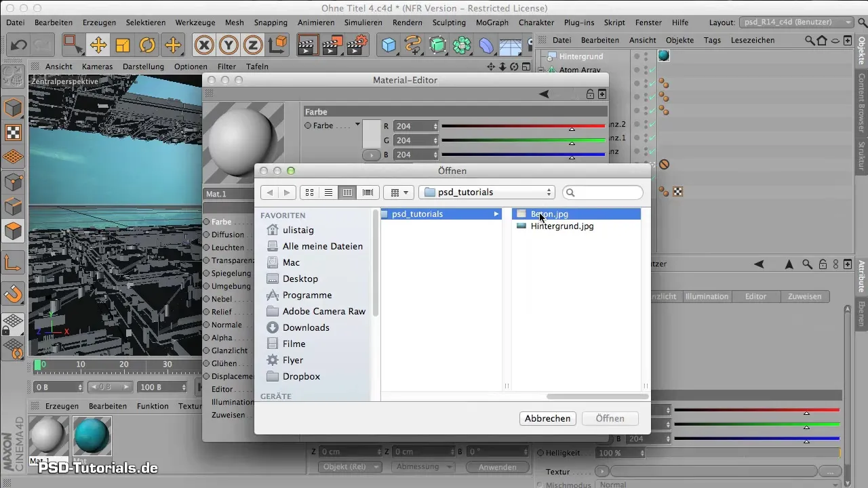Image resolution: width=868 pixels, height=488 pixels.
Task: Open the arrange items dropdown in file dialog
Action: tap(399, 192)
